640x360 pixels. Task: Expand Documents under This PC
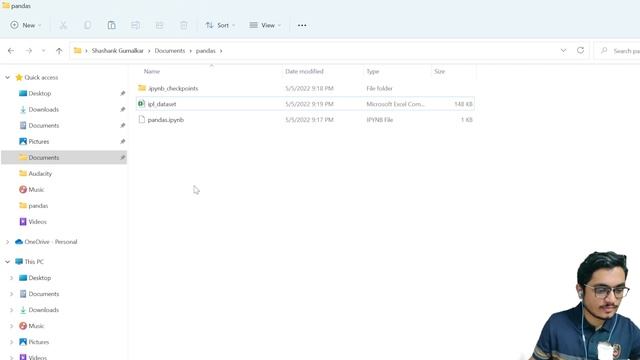pyautogui.click(x=11, y=294)
